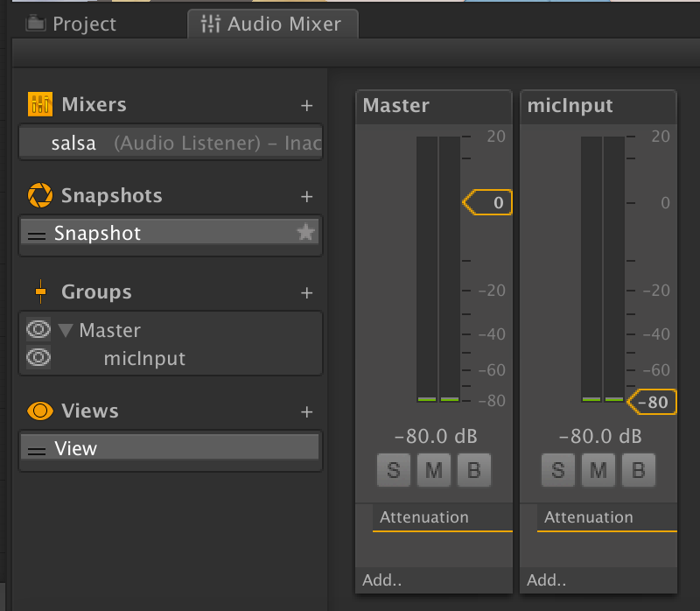Add a new snapshot with plus icon
The height and width of the screenshot is (611, 700).
pos(306,196)
